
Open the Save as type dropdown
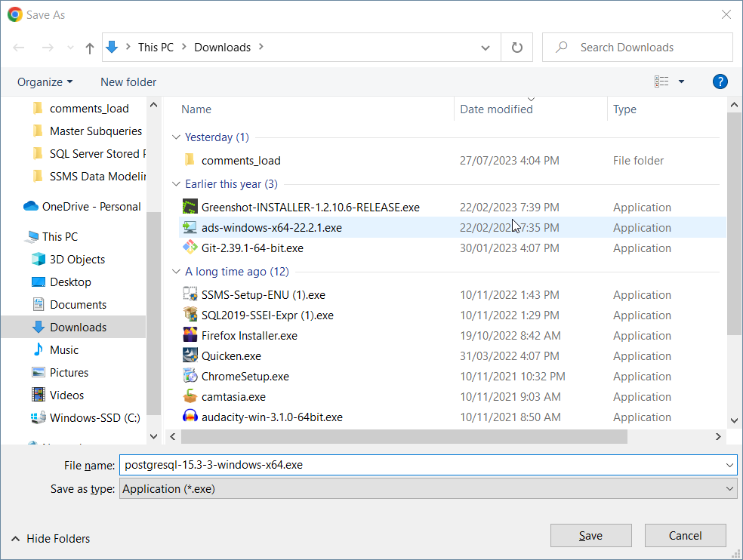427,489
